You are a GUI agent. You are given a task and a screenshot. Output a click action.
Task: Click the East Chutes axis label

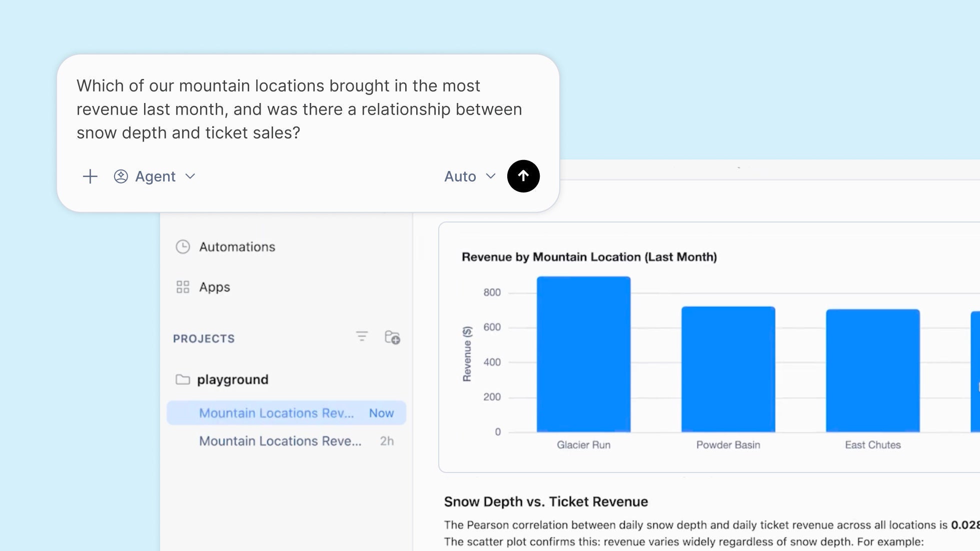point(873,445)
